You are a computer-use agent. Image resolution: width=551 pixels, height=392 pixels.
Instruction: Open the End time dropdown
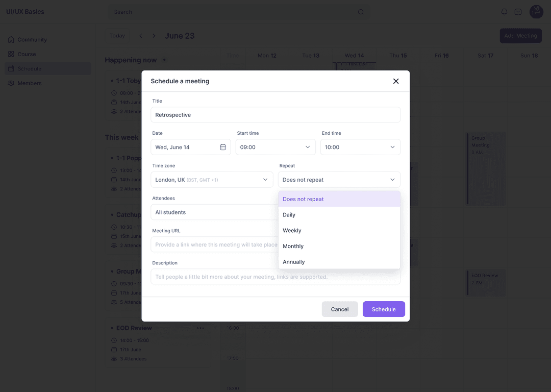point(360,147)
